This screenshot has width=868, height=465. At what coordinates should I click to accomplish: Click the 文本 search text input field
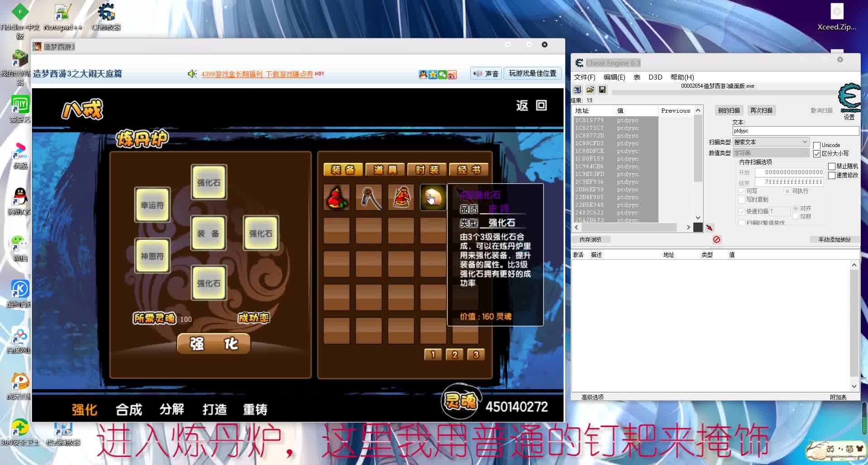796,131
